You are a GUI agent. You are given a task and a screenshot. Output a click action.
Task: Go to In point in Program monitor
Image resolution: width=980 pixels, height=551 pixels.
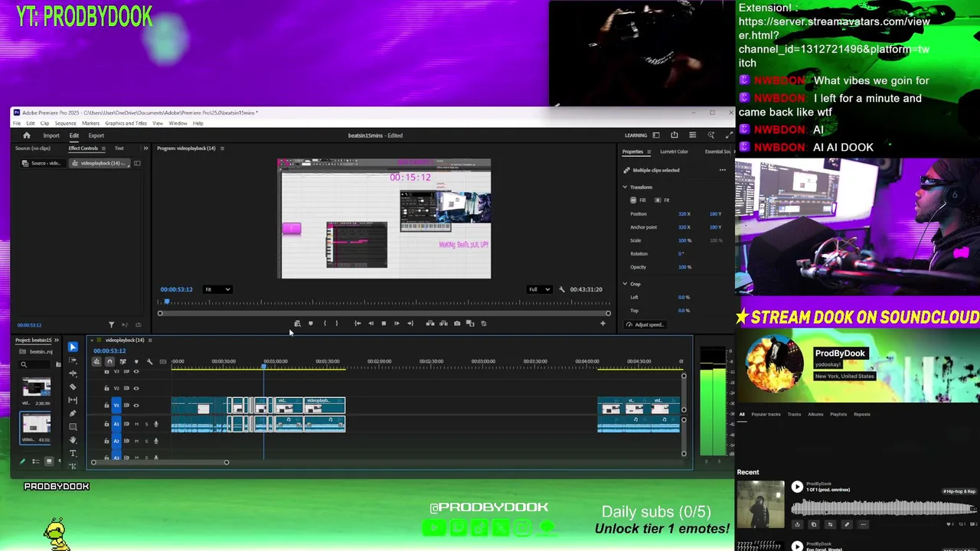(x=358, y=323)
